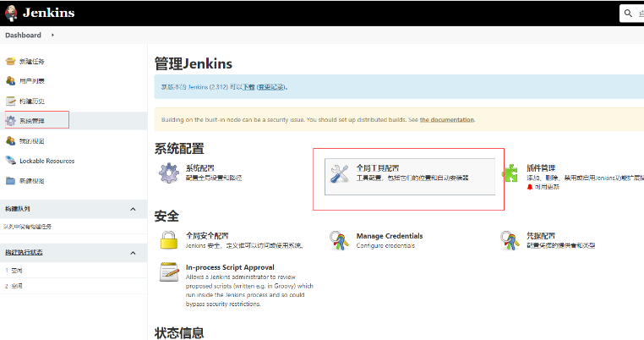Click the 用户列表 people icon
The image size is (644, 340).
[x=10, y=80]
